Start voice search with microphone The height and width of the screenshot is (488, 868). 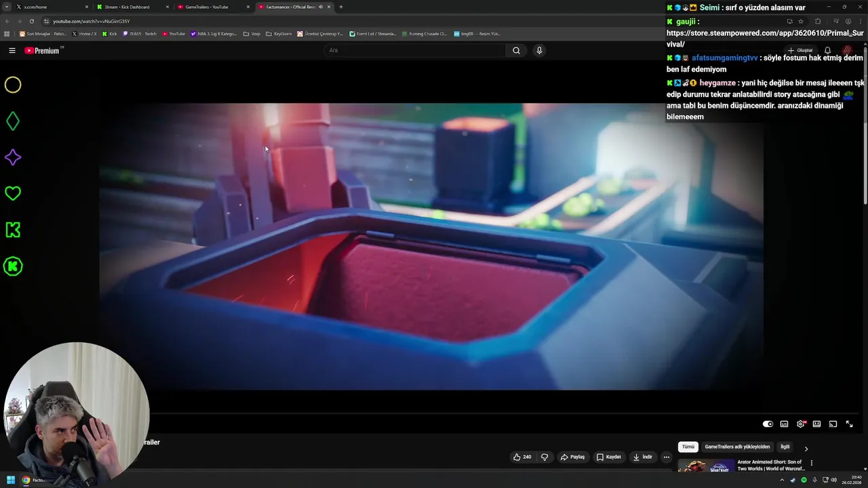click(x=539, y=50)
